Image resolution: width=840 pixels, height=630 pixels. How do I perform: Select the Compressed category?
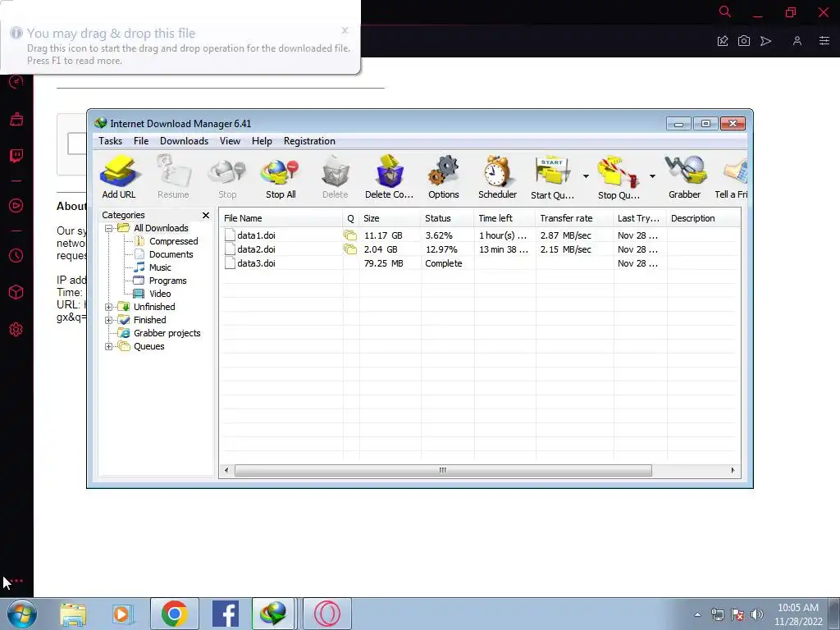tap(173, 242)
